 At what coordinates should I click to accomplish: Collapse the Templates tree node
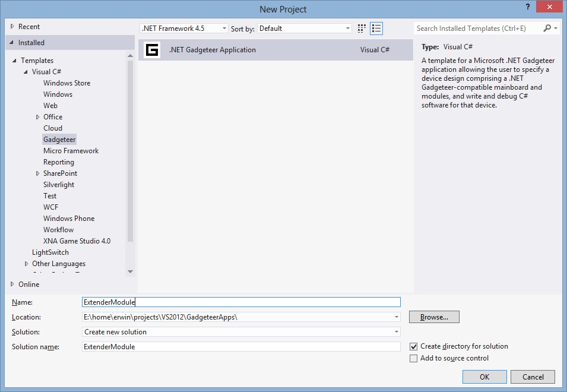click(x=14, y=61)
